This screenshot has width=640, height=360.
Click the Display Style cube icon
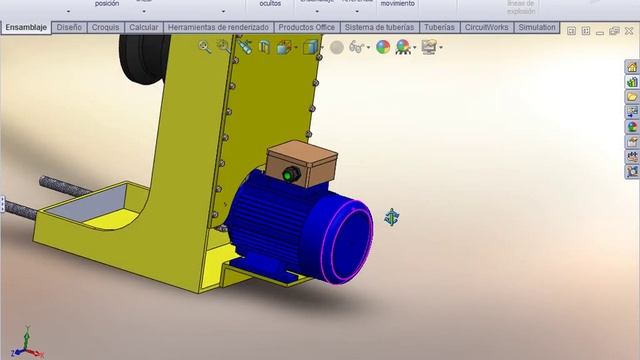coord(311,47)
